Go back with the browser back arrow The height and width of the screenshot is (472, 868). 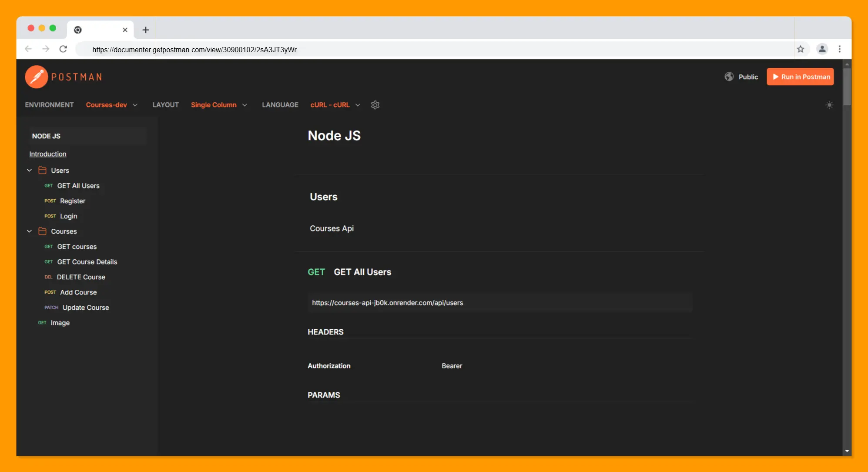click(28, 49)
